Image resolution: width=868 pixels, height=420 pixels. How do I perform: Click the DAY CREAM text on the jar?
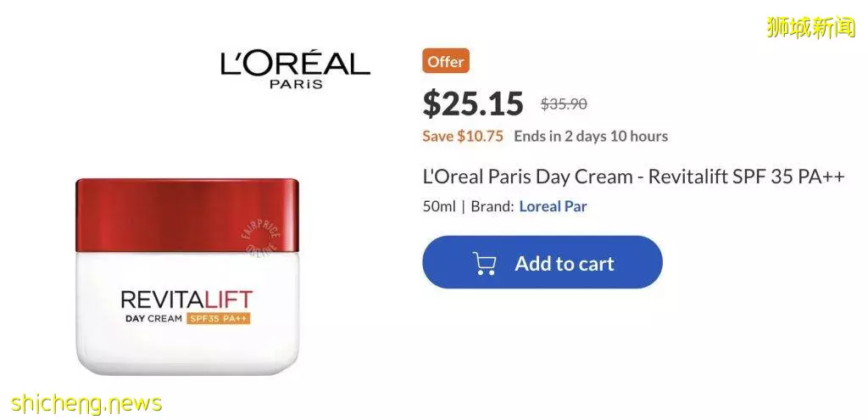point(153,318)
